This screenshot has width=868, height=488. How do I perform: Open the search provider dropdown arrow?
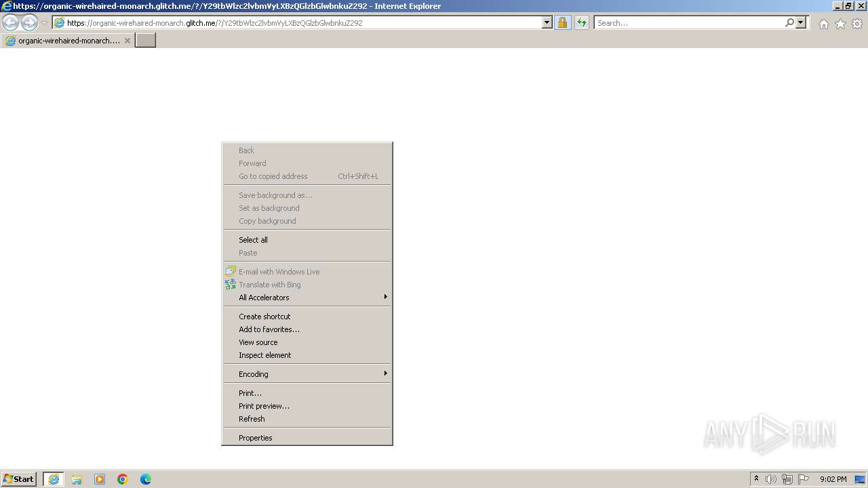tap(801, 23)
